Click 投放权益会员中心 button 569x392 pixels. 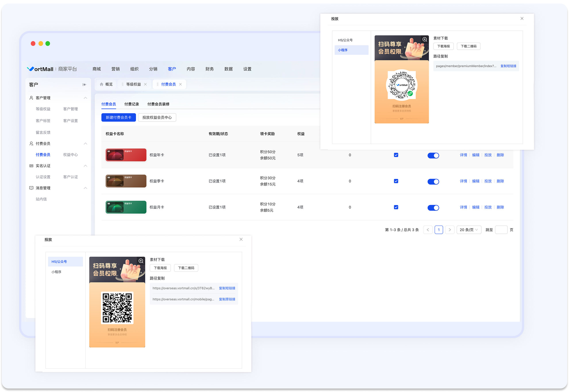pos(157,117)
